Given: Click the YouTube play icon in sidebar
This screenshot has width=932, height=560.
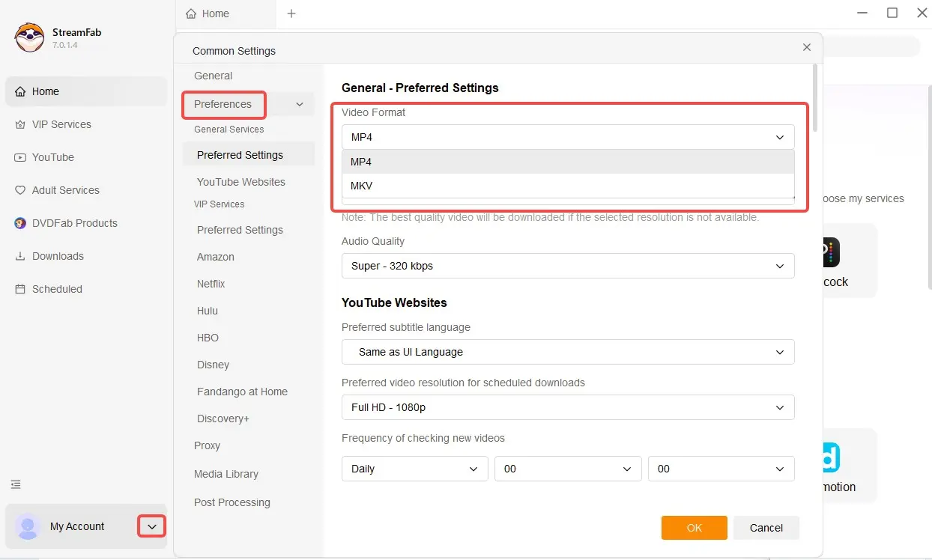Looking at the screenshot, I should [19, 157].
